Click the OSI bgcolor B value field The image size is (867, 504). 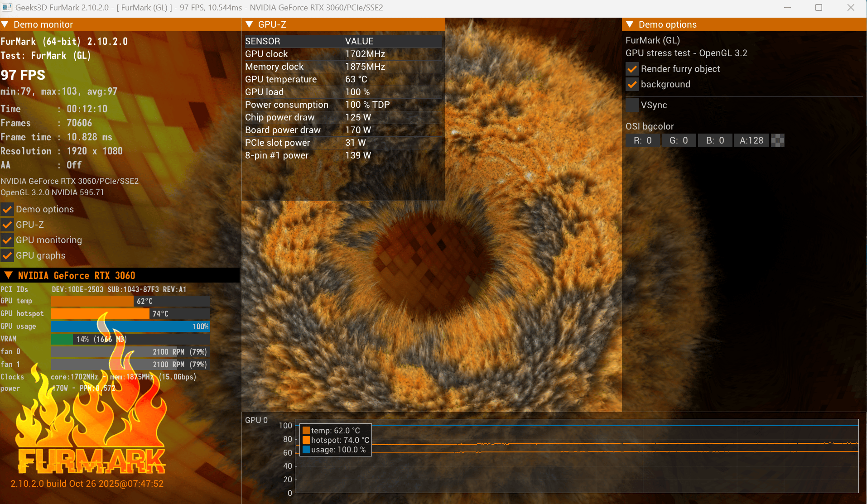pyautogui.click(x=715, y=141)
